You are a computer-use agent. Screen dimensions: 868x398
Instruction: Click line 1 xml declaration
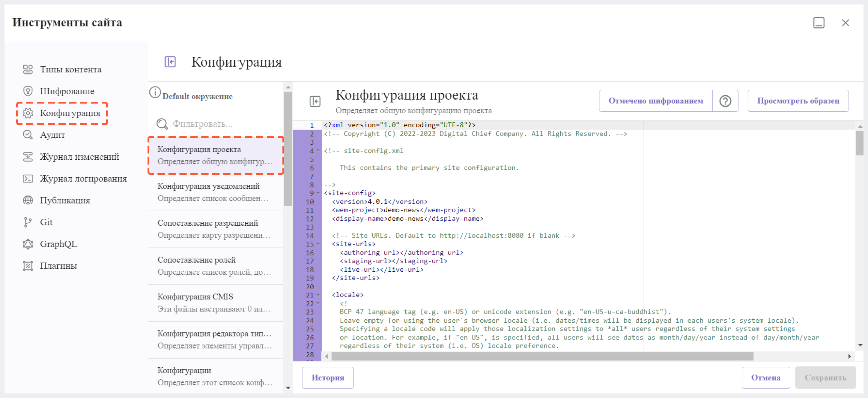399,125
